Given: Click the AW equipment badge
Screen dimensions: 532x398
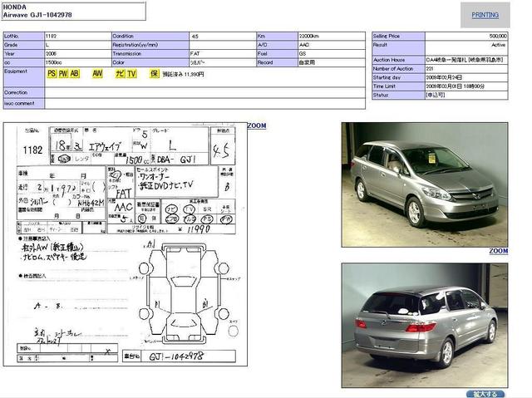Looking at the screenshot, I should (97, 74).
